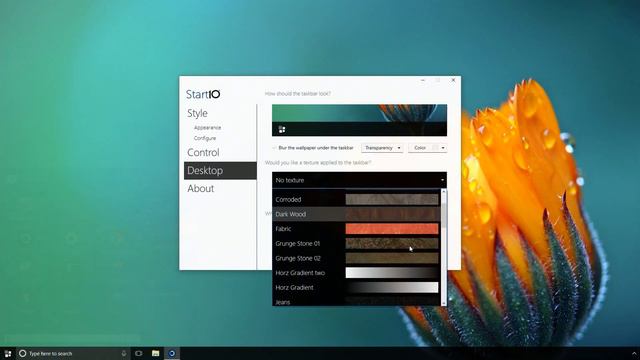640x360 pixels.
Task: Click the 'Type here to search' box
Action: [x=73, y=353]
